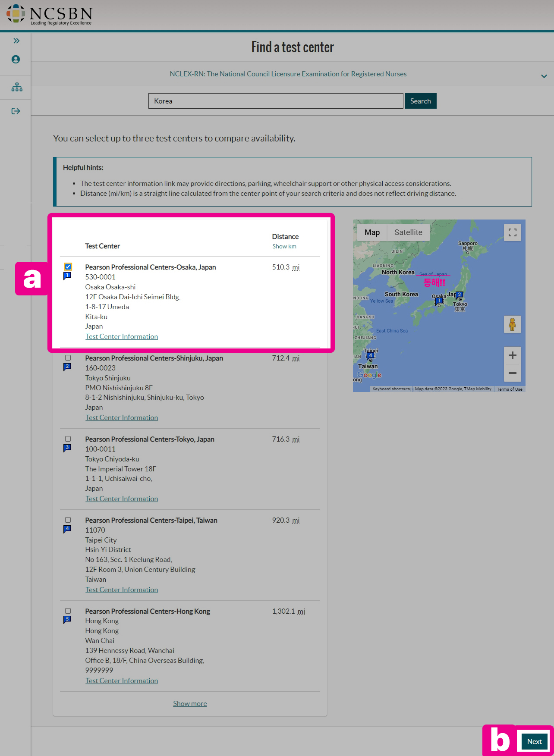Uncheck the Osaka, Japan test center checkbox
The width and height of the screenshot is (554, 756).
(x=68, y=267)
